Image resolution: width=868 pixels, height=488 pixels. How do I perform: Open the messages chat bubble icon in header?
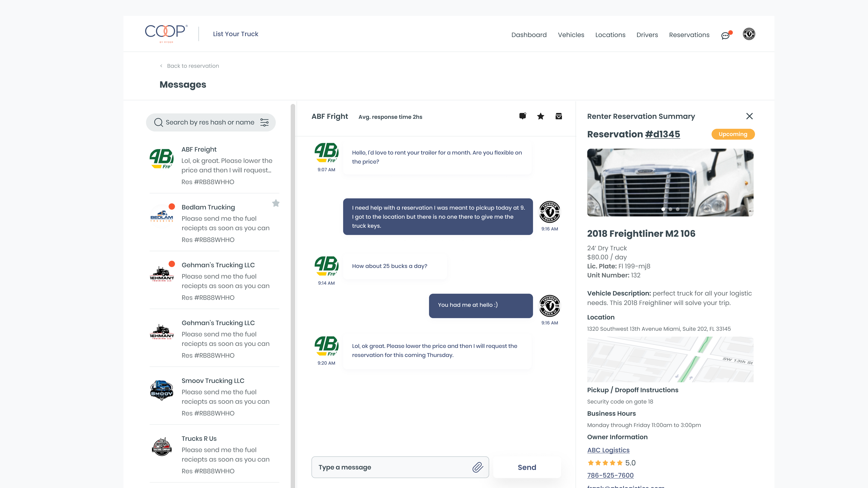725,35
